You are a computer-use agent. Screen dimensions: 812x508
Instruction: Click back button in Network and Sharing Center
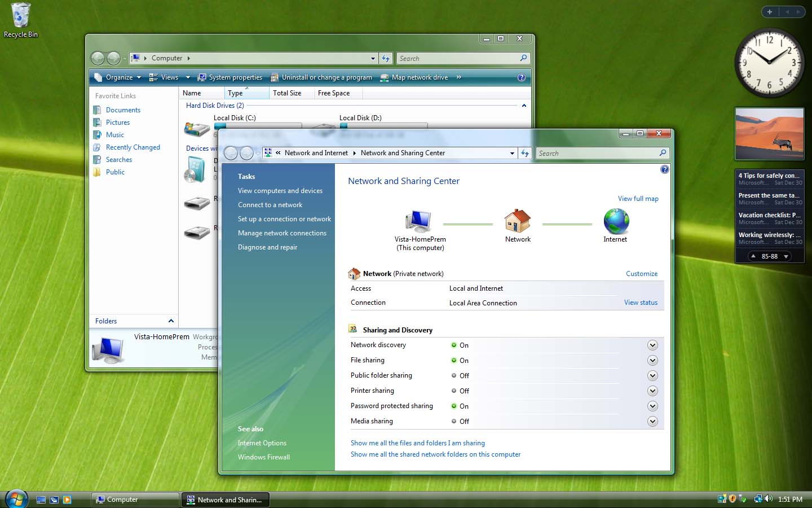tap(231, 153)
